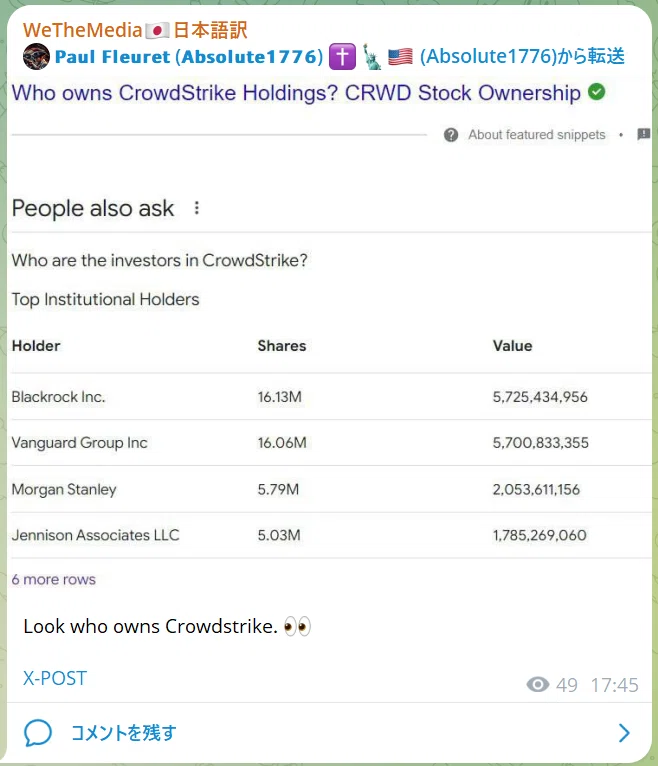Open the Paul Fleuret (Absolute1776) forwarded source link
This screenshot has height=766, width=658.
click(x=189, y=57)
